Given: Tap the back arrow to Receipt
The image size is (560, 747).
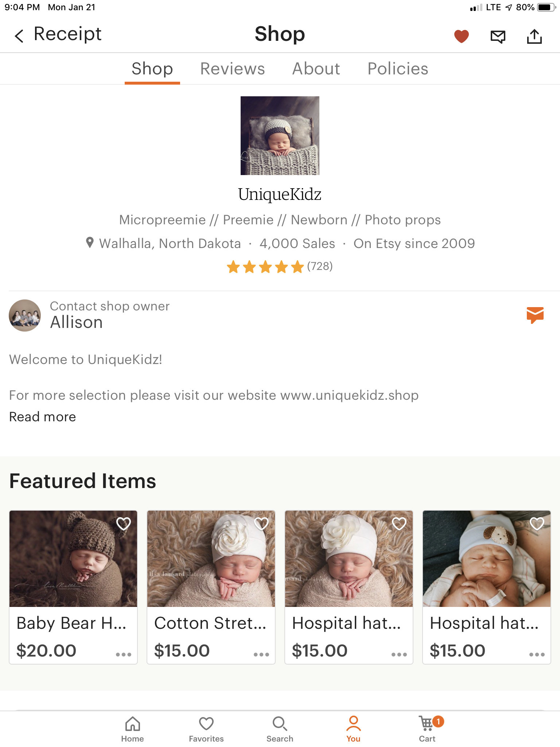Looking at the screenshot, I should pyautogui.click(x=19, y=36).
